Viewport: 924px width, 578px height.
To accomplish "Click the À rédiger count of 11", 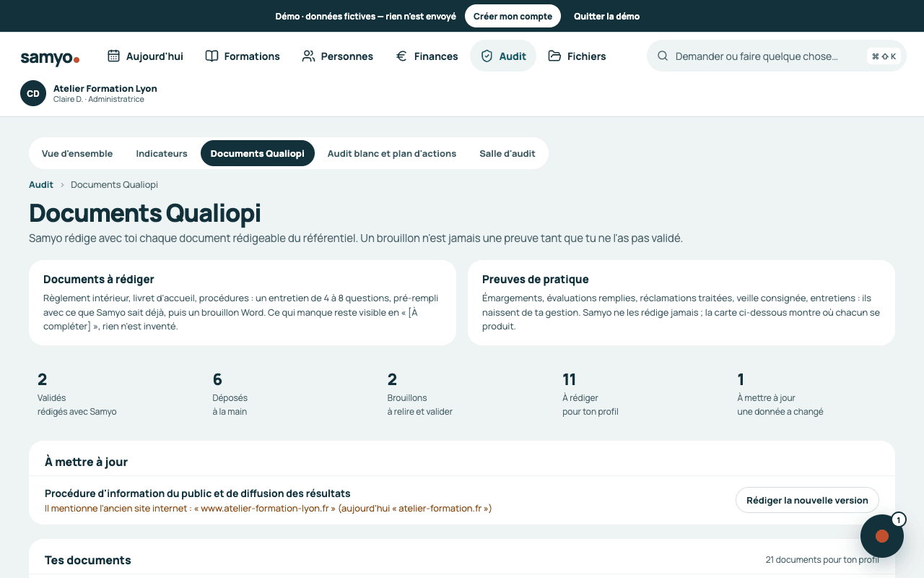I will (569, 379).
